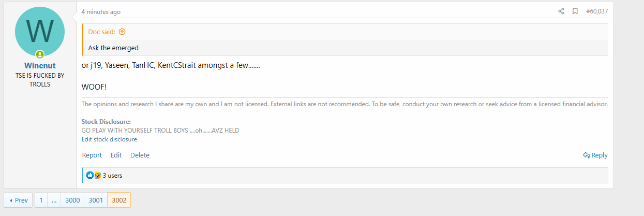
Task: Go to the Prev page
Action: 18,200
